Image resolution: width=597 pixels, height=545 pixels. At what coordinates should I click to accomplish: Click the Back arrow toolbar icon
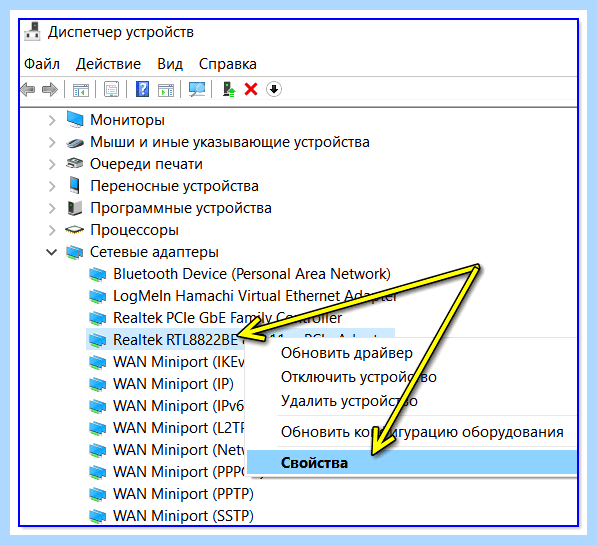point(28,90)
